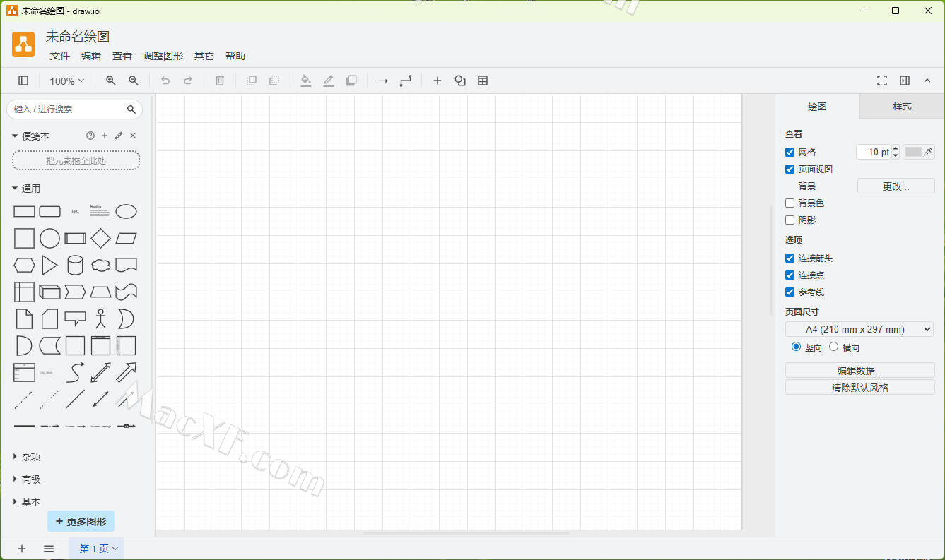Viewport: 945px width, 560px height.
Task: Open the A4 page size dropdown
Action: pos(859,329)
